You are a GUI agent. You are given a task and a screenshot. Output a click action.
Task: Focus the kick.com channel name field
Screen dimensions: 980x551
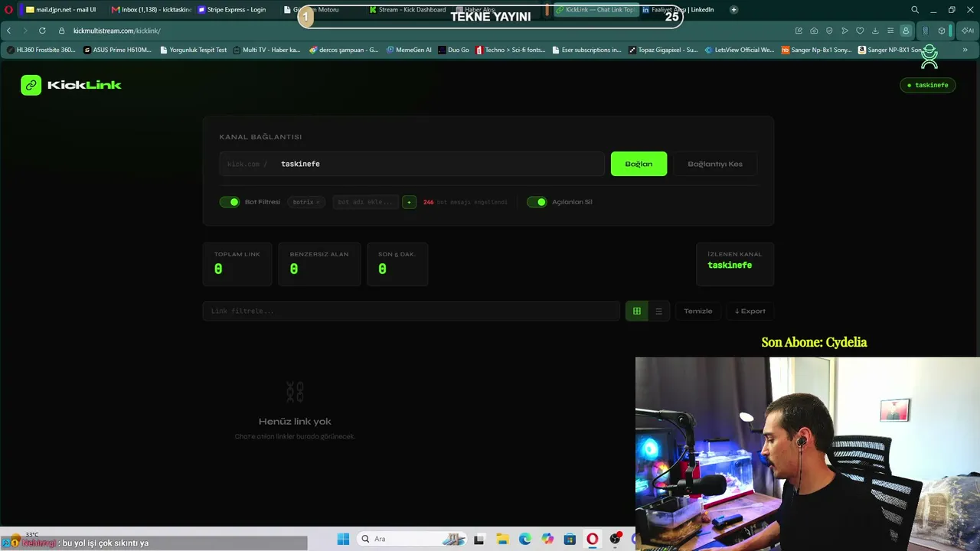pos(412,164)
